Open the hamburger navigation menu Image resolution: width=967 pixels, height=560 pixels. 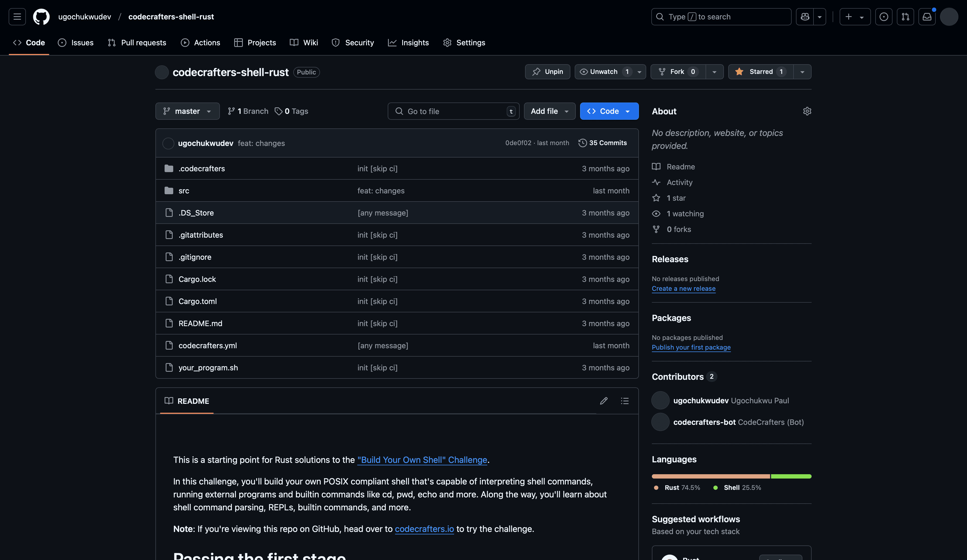17,17
